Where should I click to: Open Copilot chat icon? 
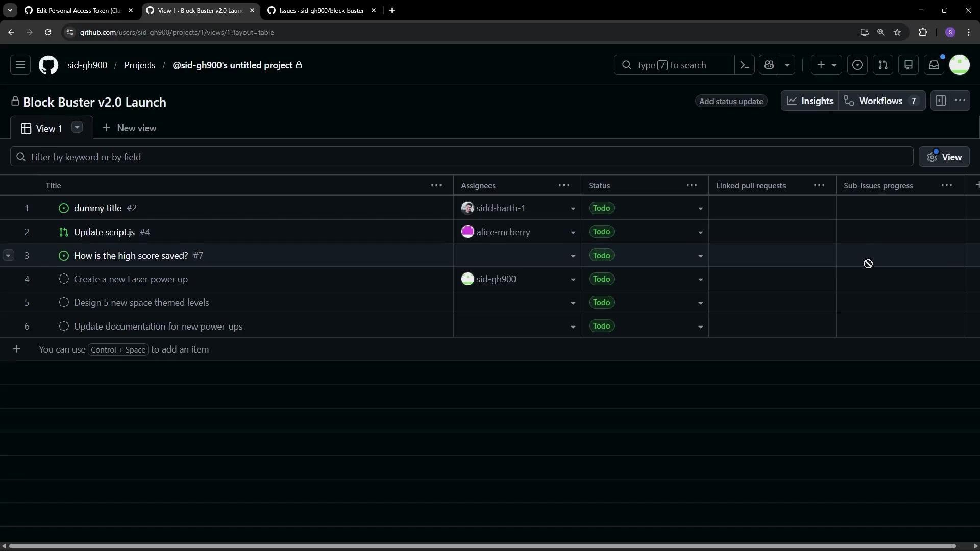[769, 65]
